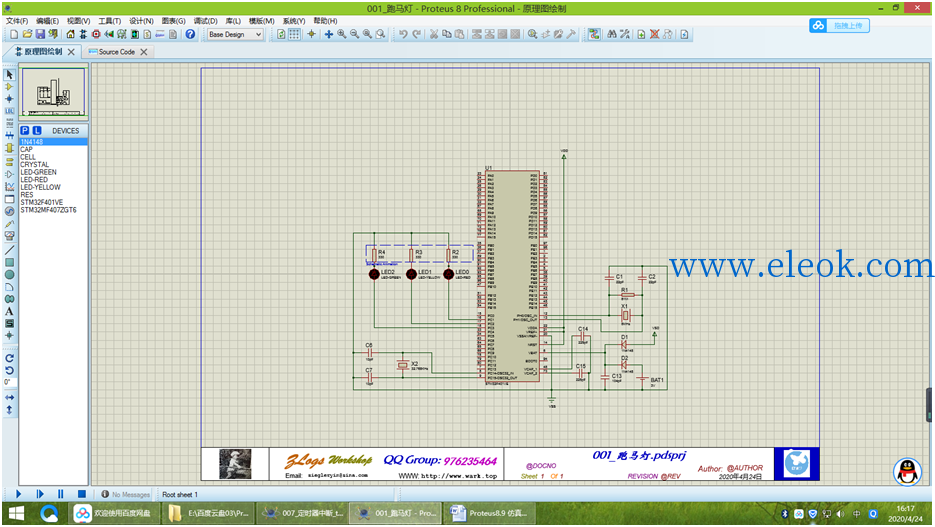935x527 pixels.
Task: Open the 编辑(E) menu
Action: [48, 21]
